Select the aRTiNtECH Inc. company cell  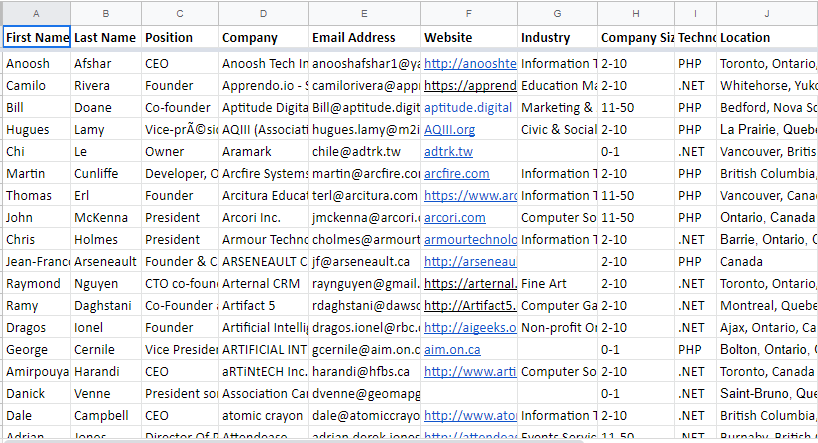click(x=263, y=372)
